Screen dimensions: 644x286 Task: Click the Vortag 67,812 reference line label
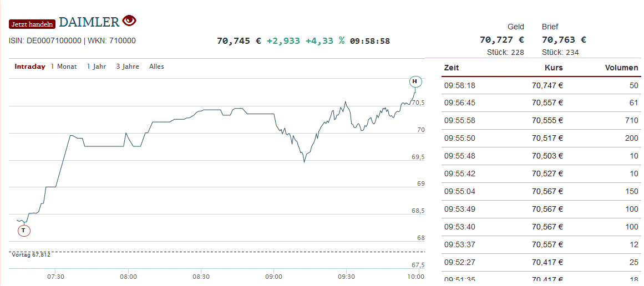point(31,255)
